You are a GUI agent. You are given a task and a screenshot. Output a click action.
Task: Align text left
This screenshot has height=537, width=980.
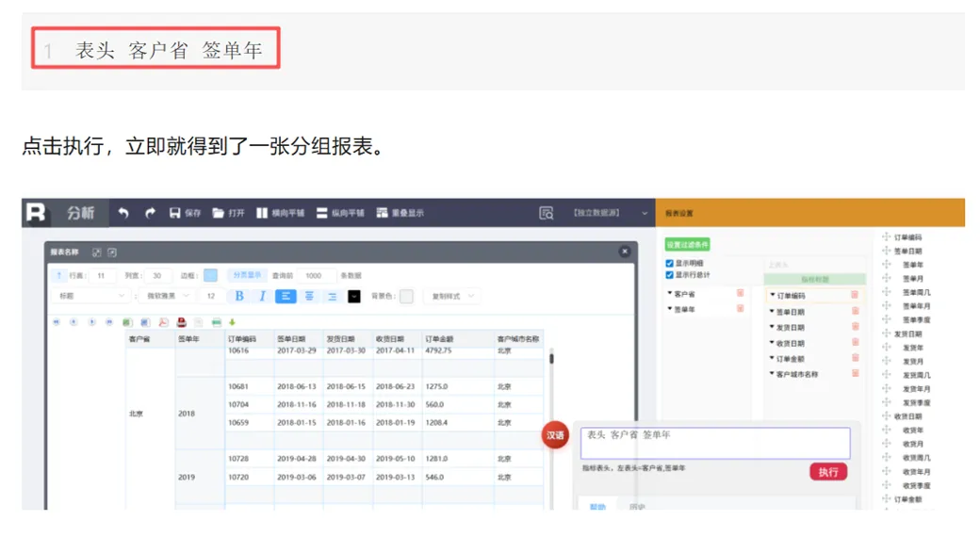click(286, 297)
